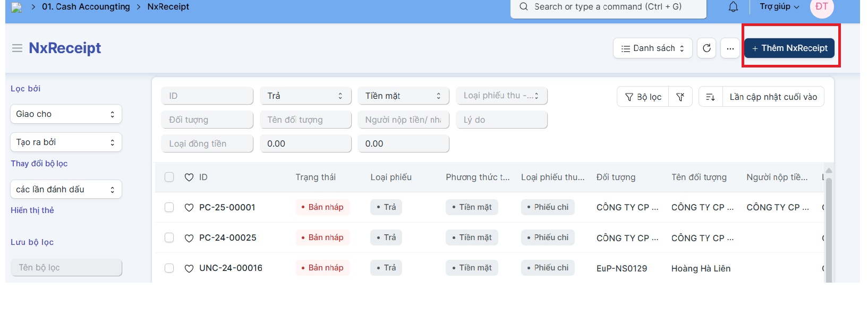
Task: Click the Thay đổi bộ lọc link
Action: 39,164
